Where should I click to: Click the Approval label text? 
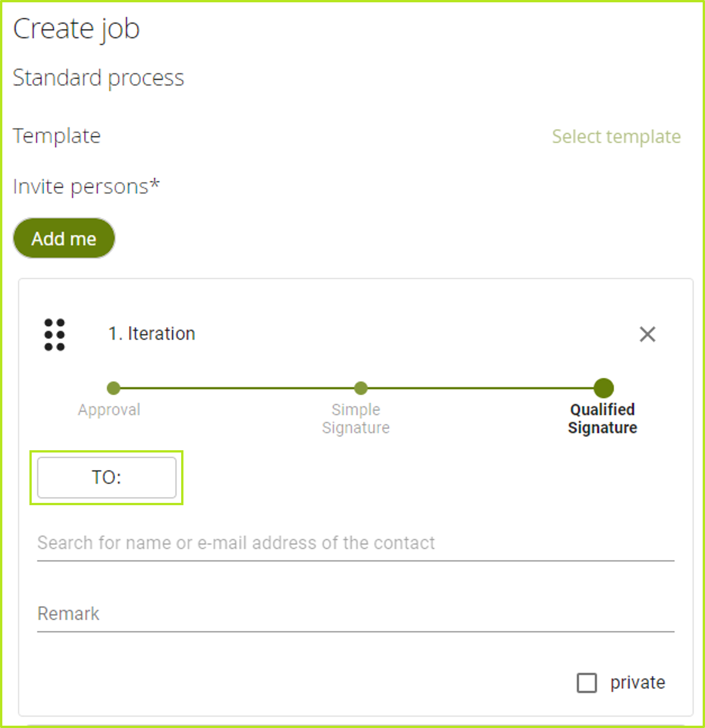click(x=109, y=410)
